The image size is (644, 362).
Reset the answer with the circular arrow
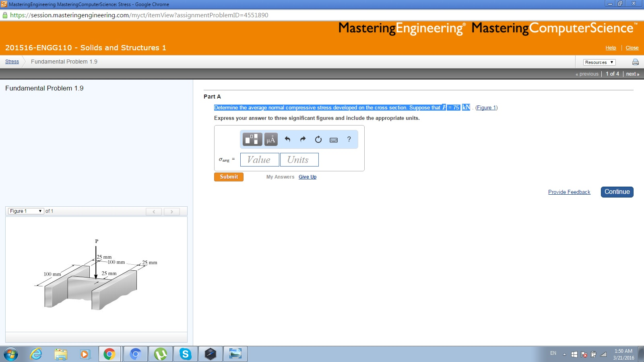[x=318, y=139]
